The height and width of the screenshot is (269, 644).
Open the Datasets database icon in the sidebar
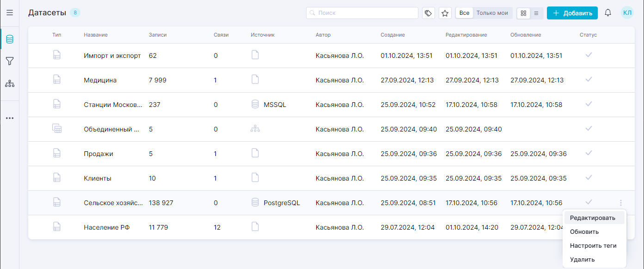pyautogui.click(x=9, y=39)
